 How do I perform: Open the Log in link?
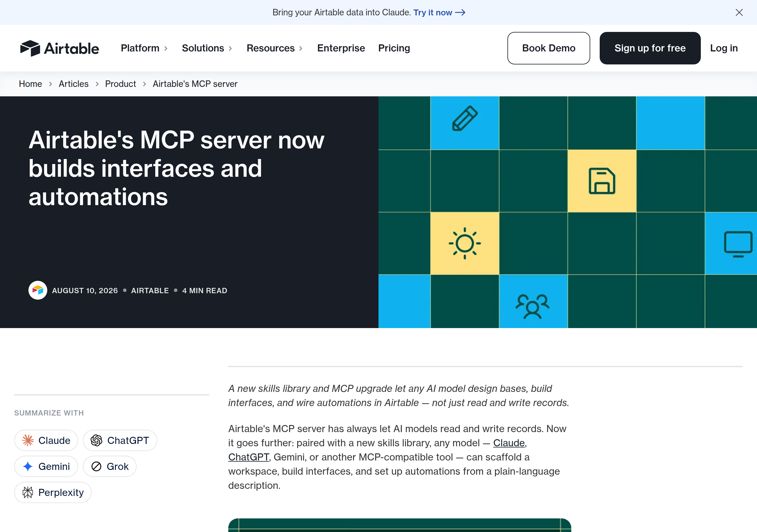[x=724, y=48]
